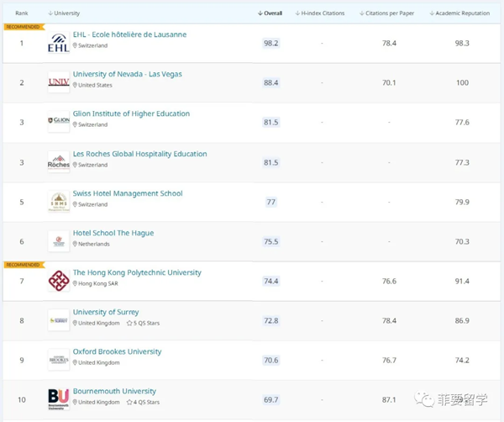
Task: Click the Hong Kong SAR location text
Action: [98, 283]
